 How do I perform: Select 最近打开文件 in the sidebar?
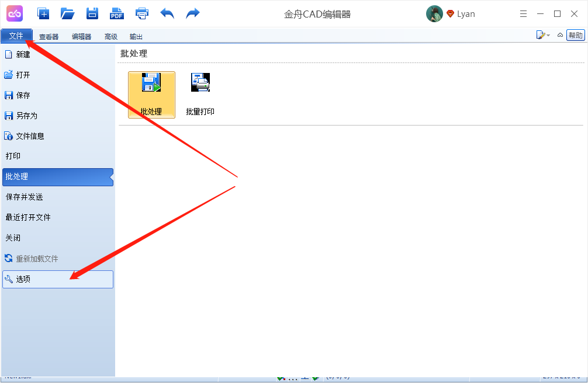point(28,217)
